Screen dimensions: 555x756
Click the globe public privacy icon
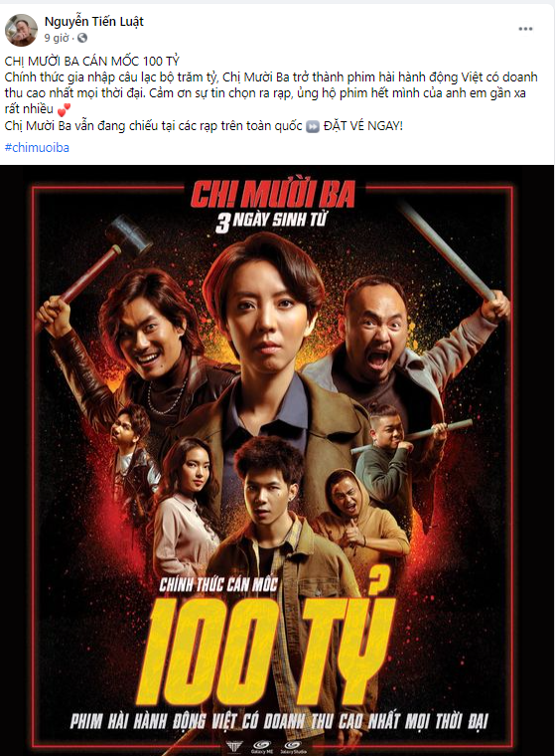click(x=82, y=38)
